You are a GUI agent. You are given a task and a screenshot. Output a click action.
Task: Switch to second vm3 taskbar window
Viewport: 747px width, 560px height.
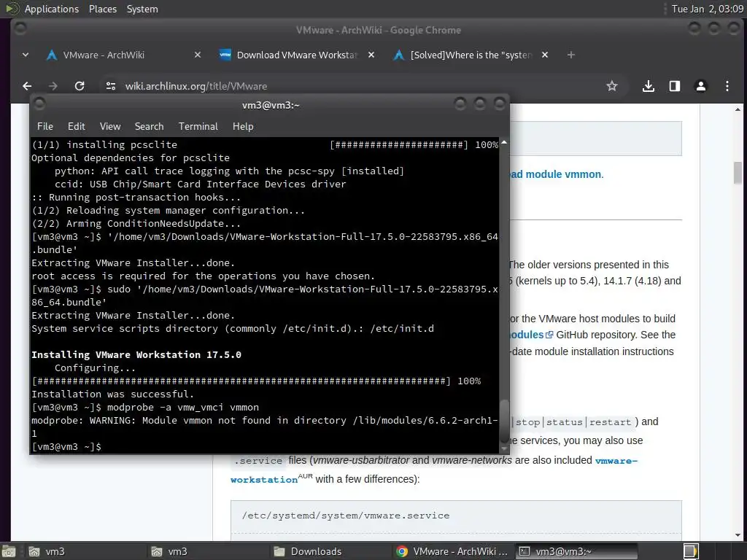206,551
